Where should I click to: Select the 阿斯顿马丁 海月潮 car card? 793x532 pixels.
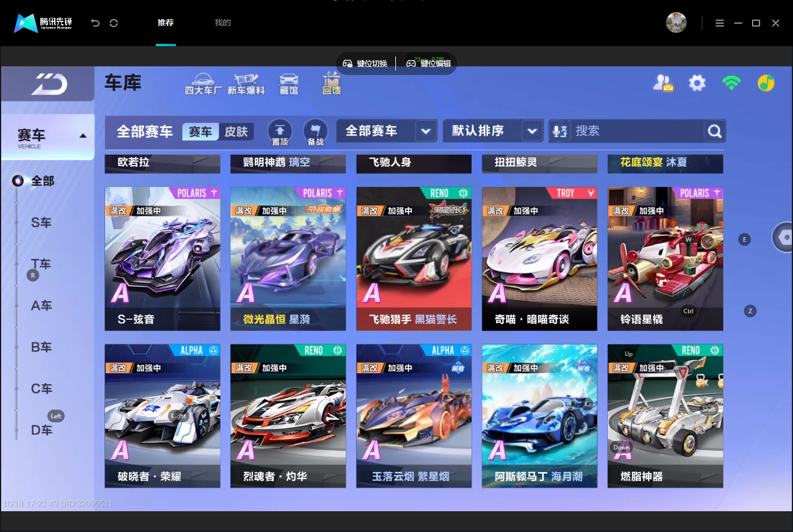pyautogui.click(x=540, y=416)
